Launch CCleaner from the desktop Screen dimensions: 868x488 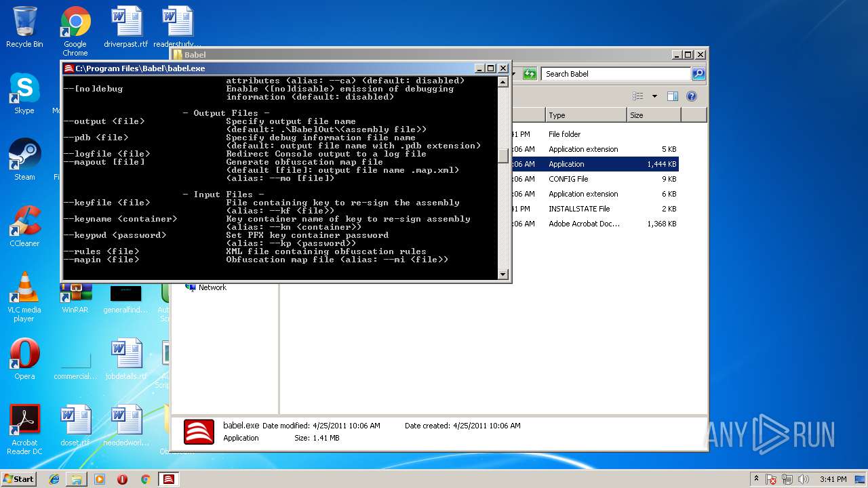(x=24, y=226)
